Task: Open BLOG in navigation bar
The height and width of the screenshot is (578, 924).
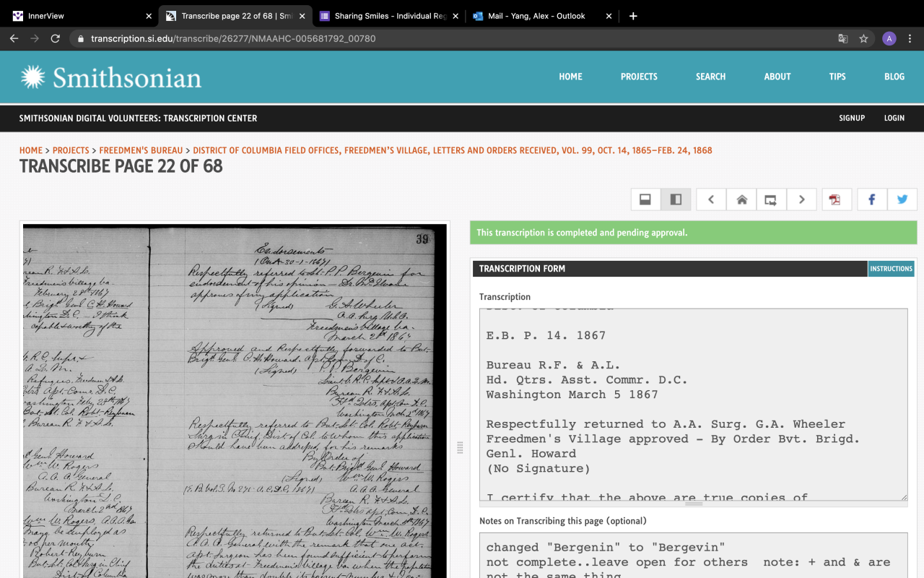Action: [894, 77]
